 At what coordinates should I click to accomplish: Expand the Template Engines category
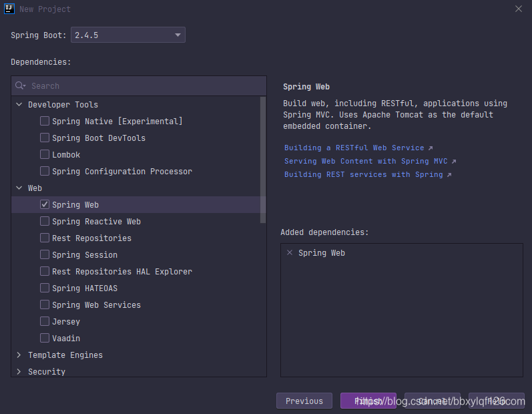19,355
